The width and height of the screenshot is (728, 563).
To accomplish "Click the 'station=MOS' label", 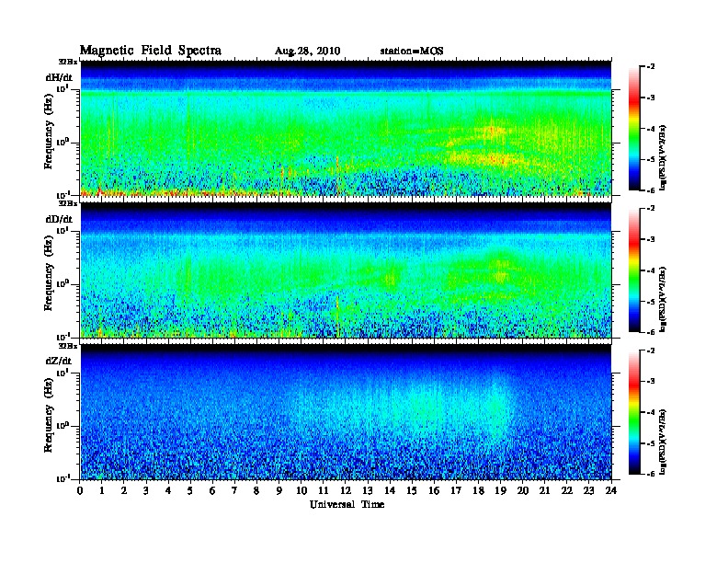I will [412, 51].
